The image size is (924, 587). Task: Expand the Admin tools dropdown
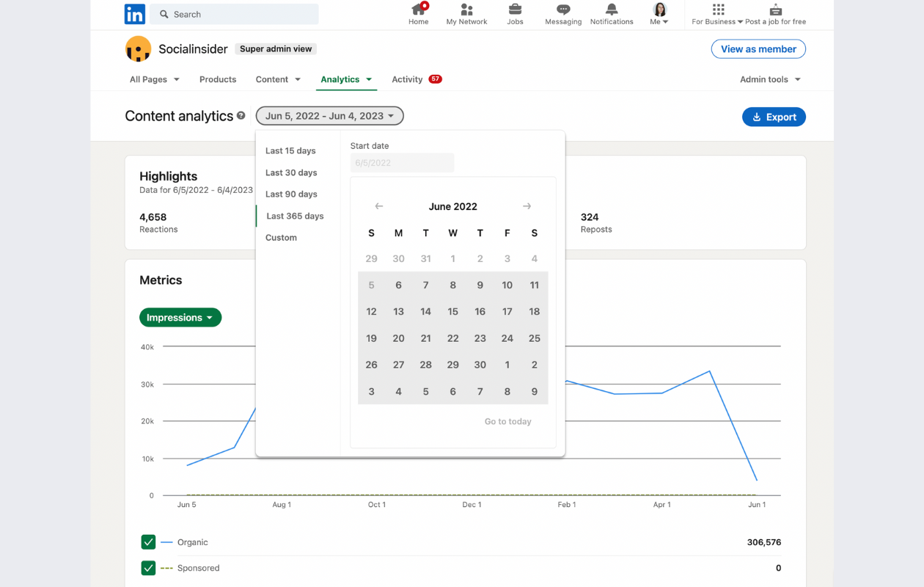770,79
